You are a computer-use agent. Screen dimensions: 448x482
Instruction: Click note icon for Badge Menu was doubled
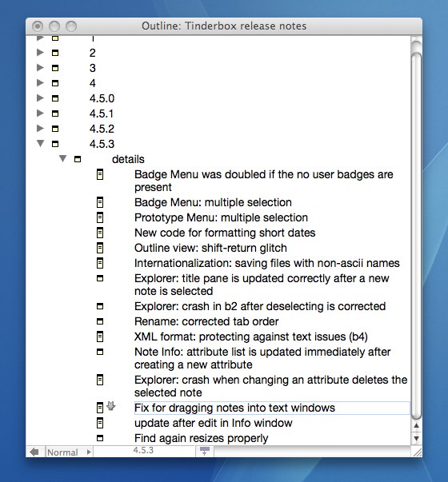tap(100, 174)
